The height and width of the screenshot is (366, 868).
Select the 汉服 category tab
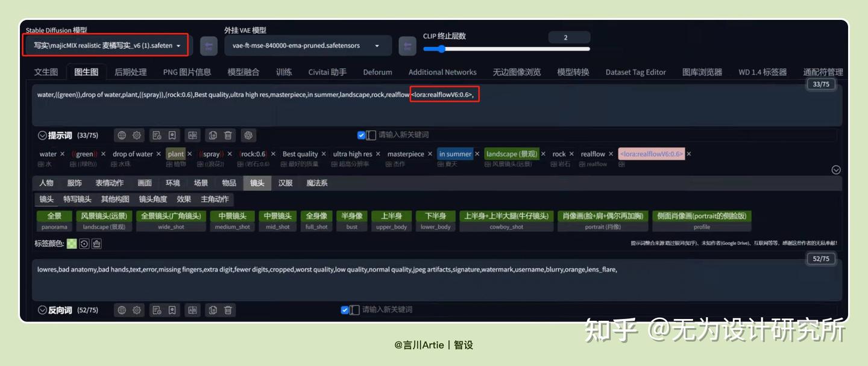pos(286,183)
